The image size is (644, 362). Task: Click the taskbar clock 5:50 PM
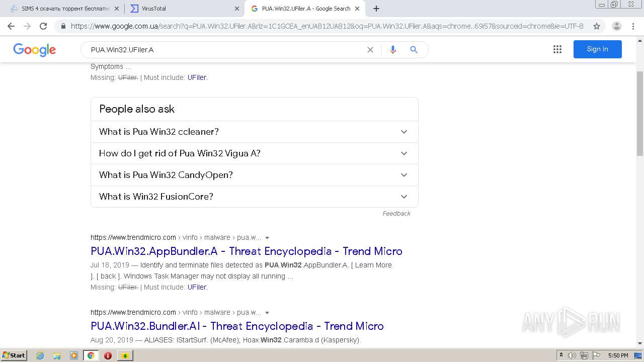point(618,355)
